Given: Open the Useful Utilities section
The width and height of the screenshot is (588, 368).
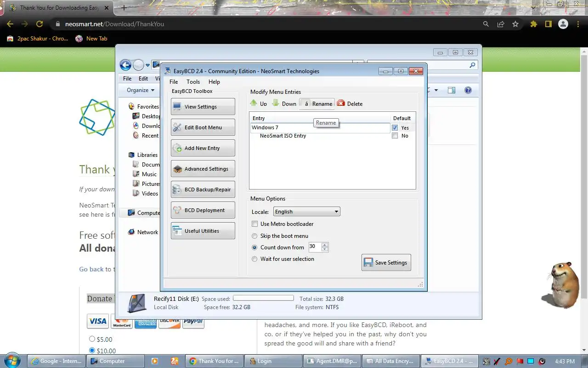Looking at the screenshot, I should pos(203,231).
